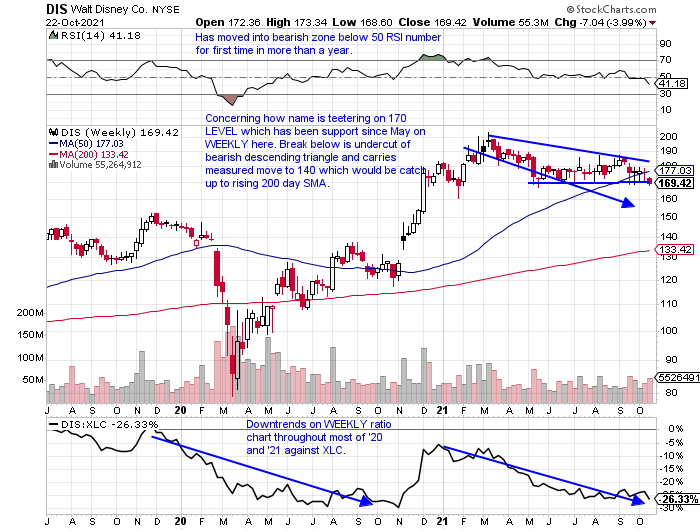Click the volume bars icon in legend
700x530 pixels.
pos(53,165)
